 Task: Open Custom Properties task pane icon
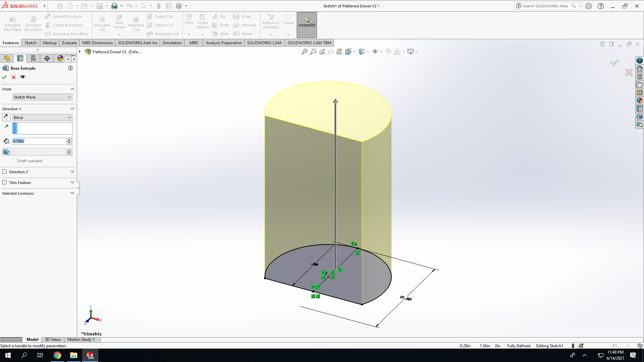pos(640,109)
